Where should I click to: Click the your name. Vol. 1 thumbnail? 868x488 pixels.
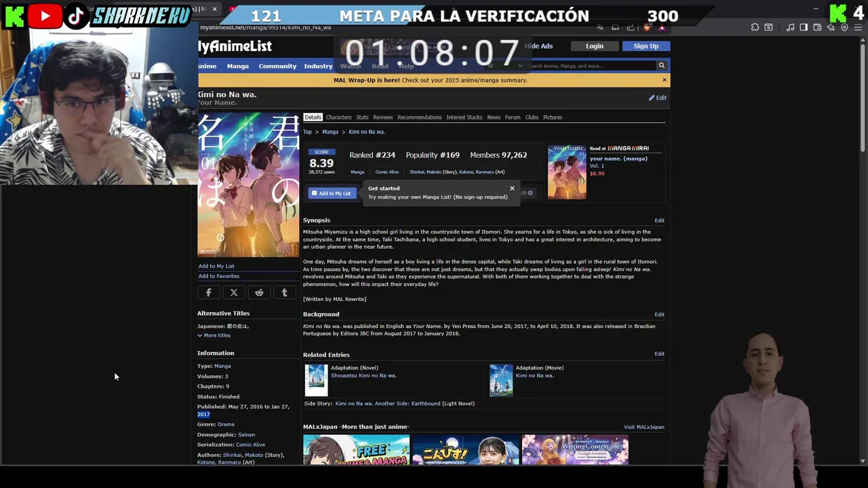[x=567, y=172]
